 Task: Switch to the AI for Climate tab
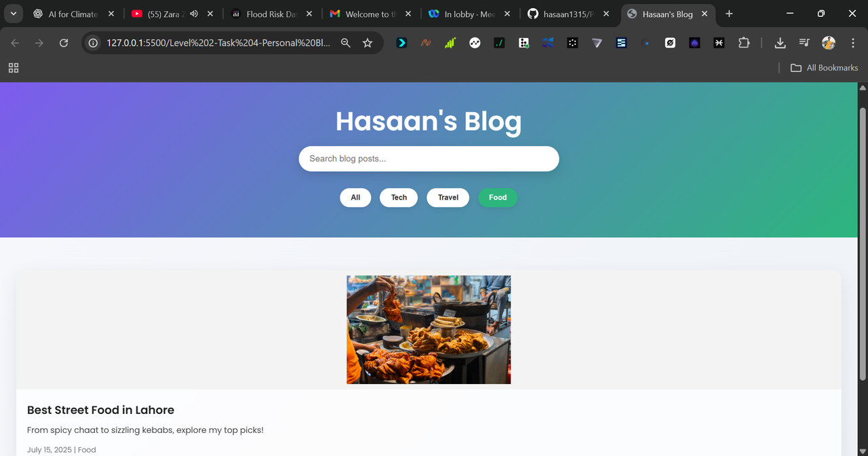tap(73, 14)
